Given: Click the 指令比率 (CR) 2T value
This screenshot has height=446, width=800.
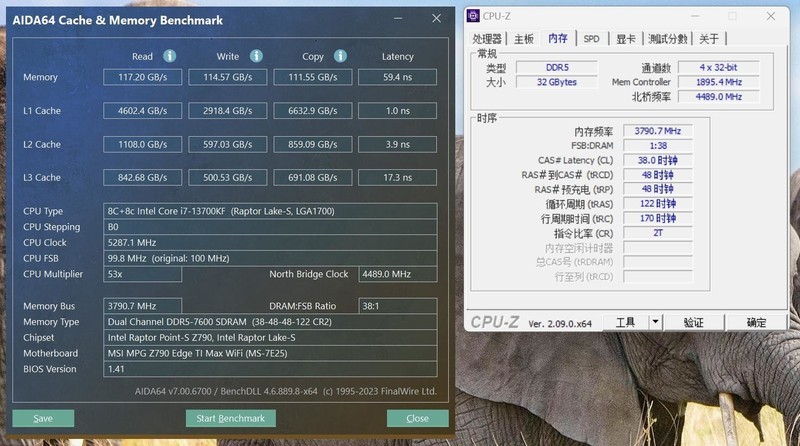Looking at the screenshot, I should point(658,233).
